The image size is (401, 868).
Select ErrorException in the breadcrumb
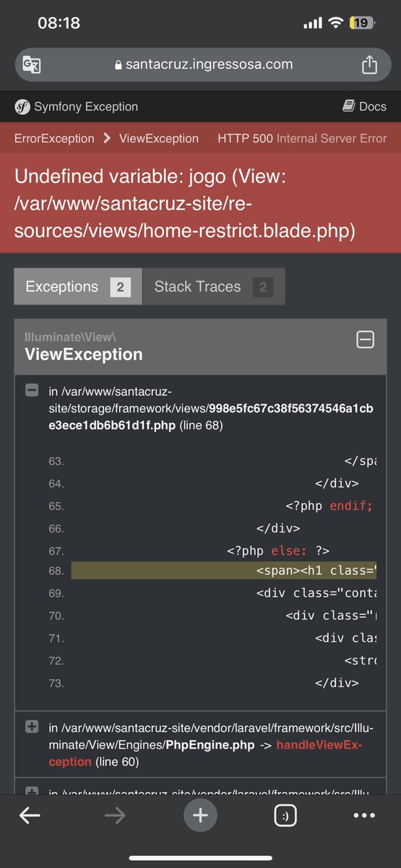pyautogui.click(x=54, y=138)
